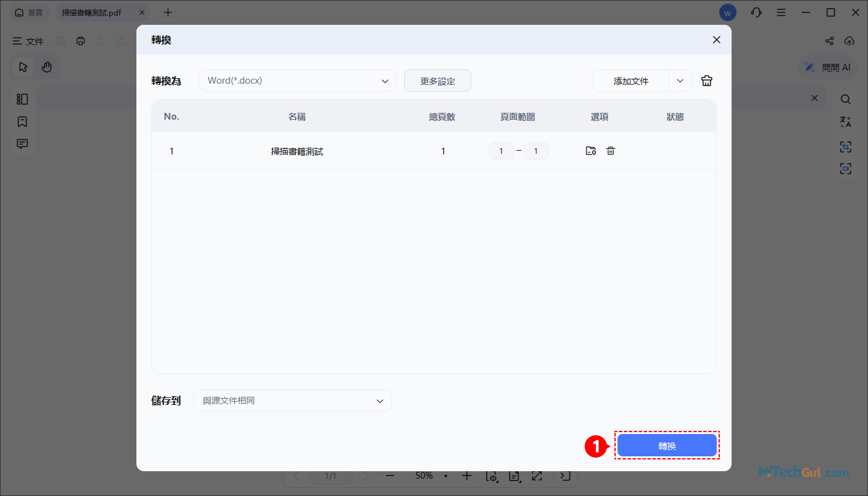868x496 pixels.
Task: Switch to the 首頁 tab
Action: point(29,12)
